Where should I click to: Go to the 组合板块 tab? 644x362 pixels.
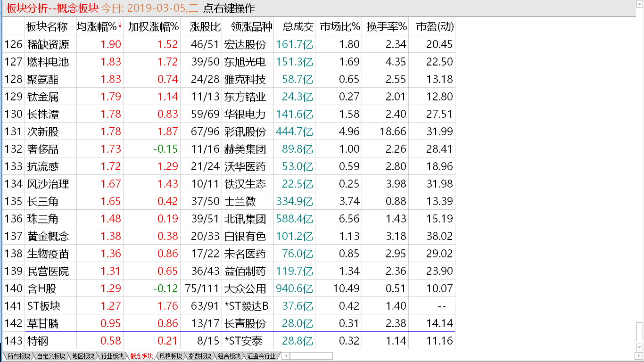click(229, 356)
